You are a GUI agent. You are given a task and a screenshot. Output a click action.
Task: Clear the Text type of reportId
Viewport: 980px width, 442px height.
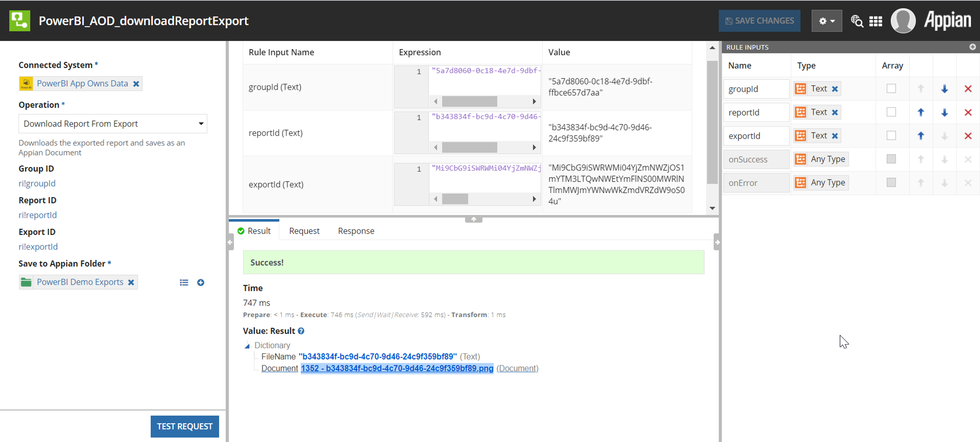tap(835, 112)
